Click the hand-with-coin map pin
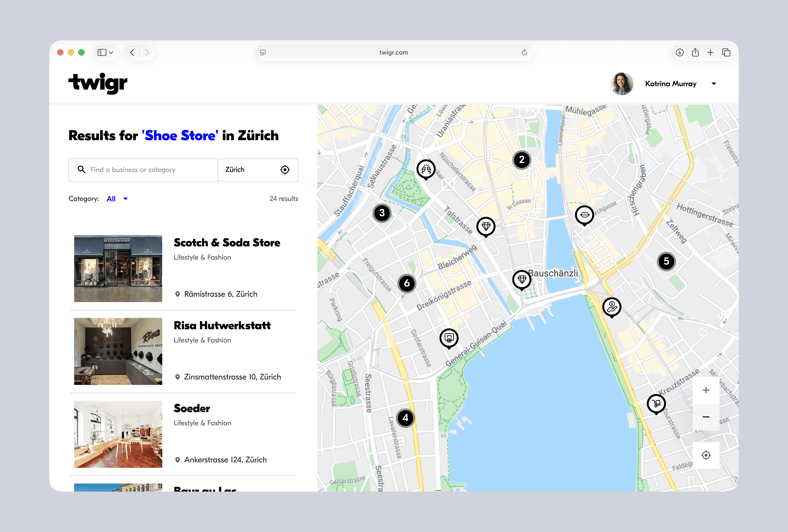The height and width of the screenshot is (532, 788). point(611,307)
